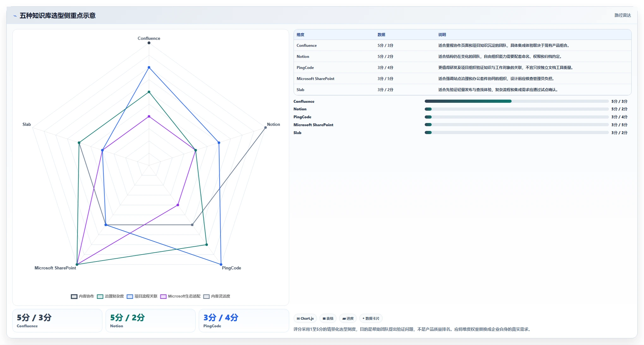Click the 维度 column header
The height and width of the screenshot is (345, 644).
coord(301,35)
